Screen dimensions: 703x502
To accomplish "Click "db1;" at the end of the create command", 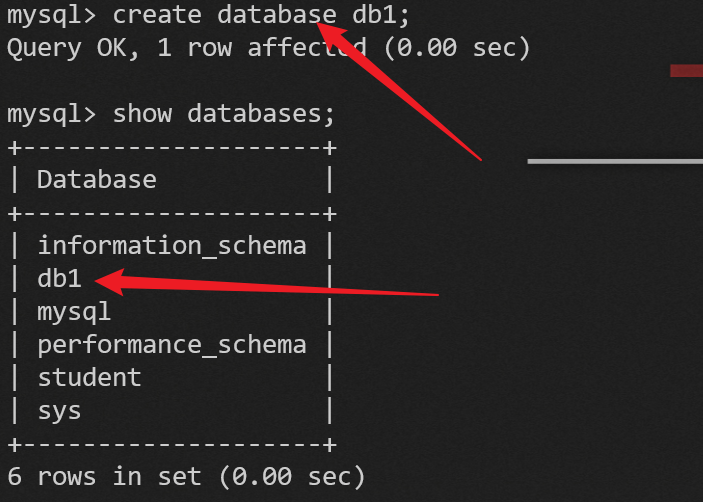I will click(376, 15).
